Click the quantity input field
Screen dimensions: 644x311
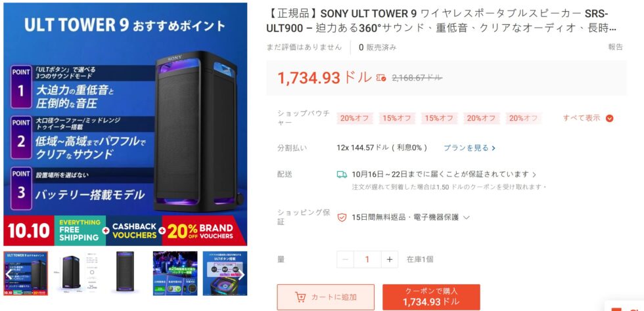tap(367, 259)
